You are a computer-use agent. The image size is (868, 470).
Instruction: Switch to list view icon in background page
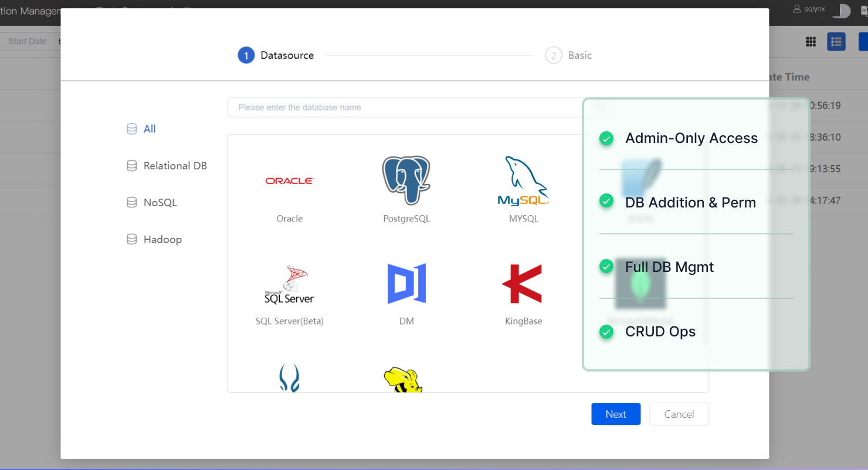836,42
